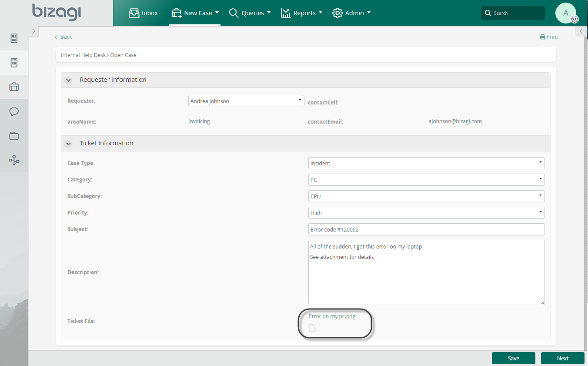Screen dimensions: 588x366
Task: Open the comments speech bubble icon
Action: coord(14,111)
